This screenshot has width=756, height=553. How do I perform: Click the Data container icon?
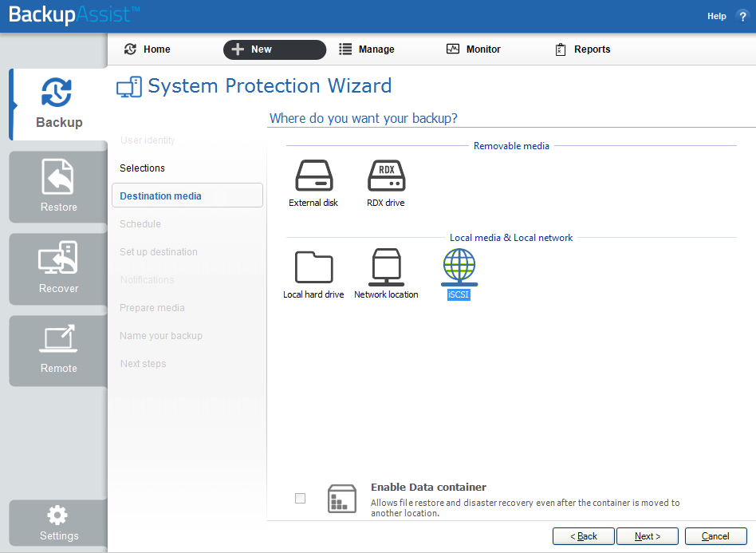[x=342, y=499]
